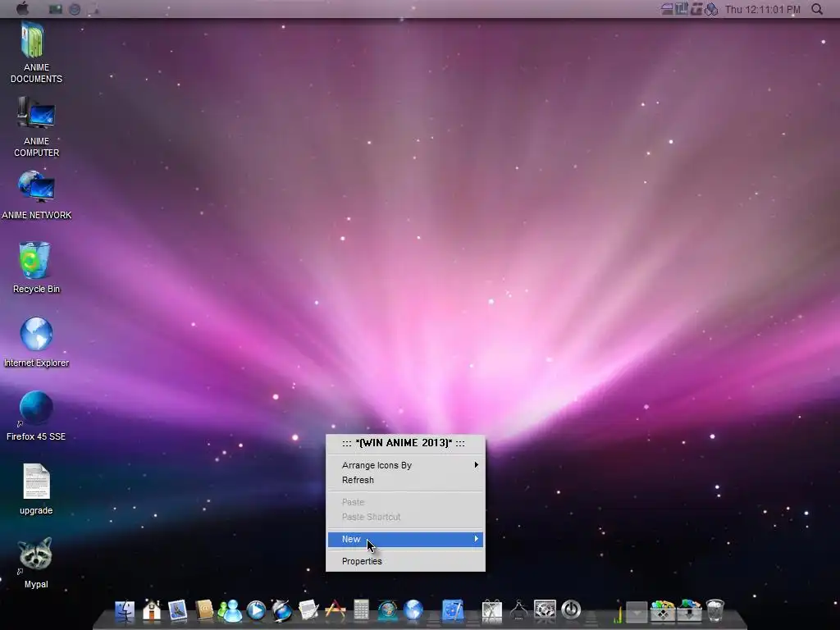840x630 pixels.
Task: Click the Finder face dock icon
Action: 125,610
